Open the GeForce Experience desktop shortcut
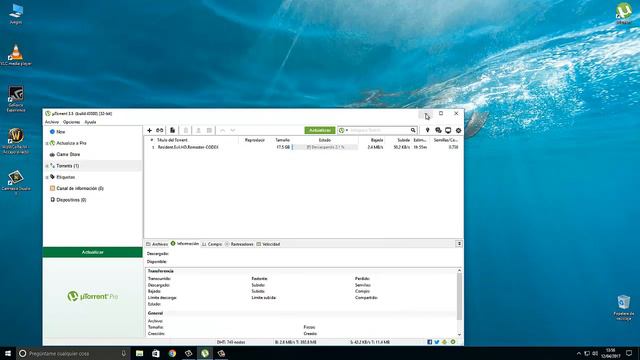The height and width of the screenshot is (360, 640). [x=16, y=99]
